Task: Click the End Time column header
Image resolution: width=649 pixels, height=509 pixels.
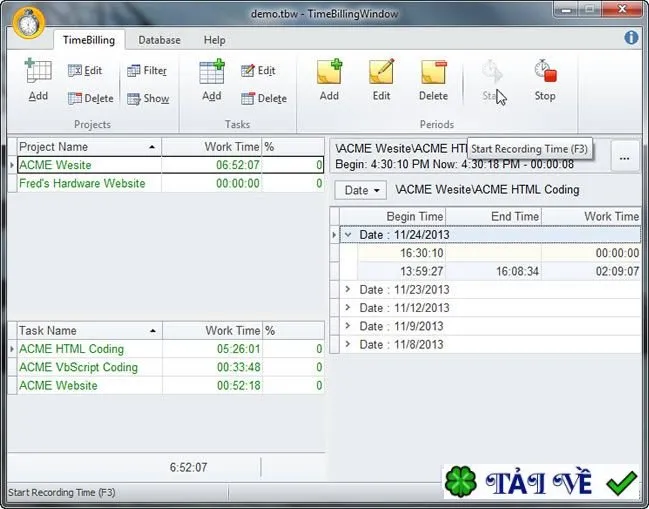Action: (x=493, y=216)
